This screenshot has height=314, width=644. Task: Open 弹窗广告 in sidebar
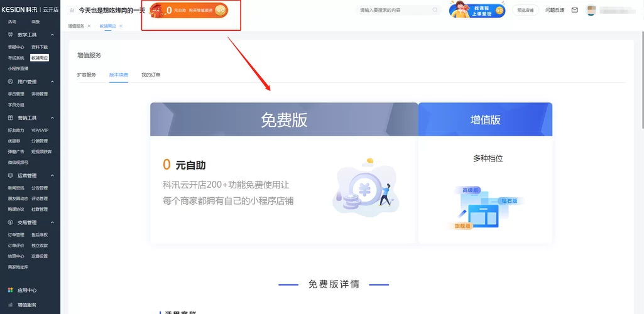click(16, 151)
